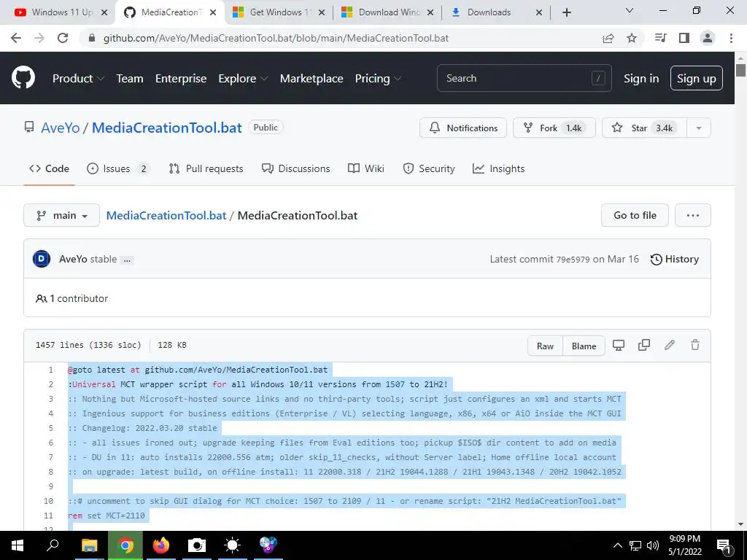Screen dimensions: 747x560
Task: Expand Product dropdown menu
Action: click(x=78, y=79)
